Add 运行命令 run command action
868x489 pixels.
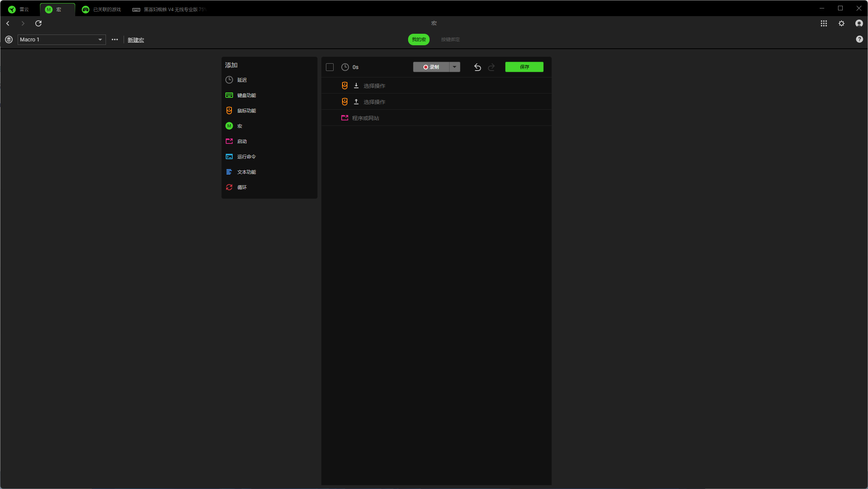(x=246, y=156)
